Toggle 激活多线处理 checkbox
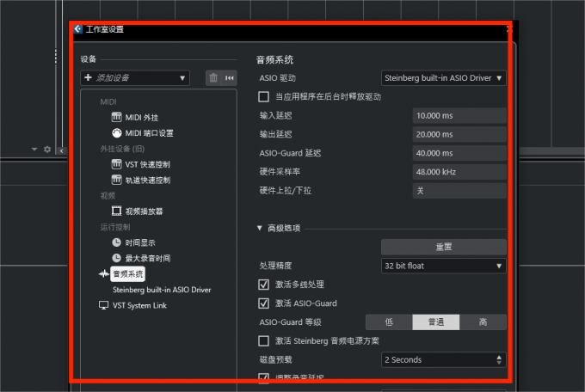 click(x=264, y=285)
